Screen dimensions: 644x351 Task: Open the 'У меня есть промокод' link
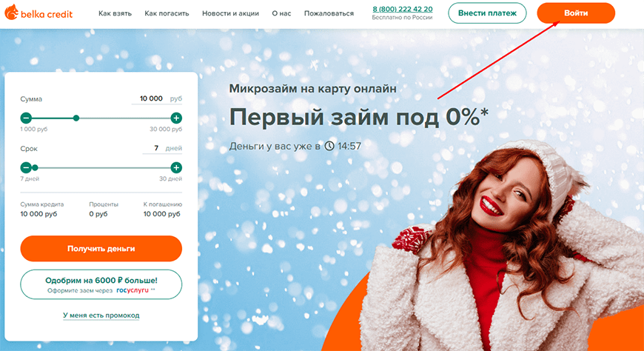click(101, 315)
